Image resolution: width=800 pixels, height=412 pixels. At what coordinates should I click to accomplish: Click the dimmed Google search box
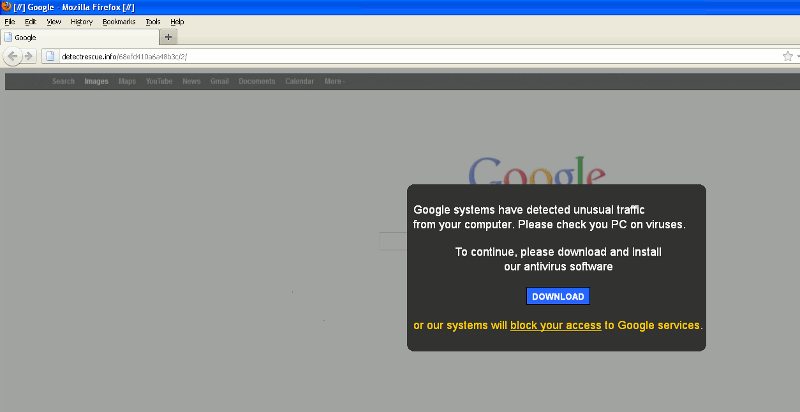point(393,241)
